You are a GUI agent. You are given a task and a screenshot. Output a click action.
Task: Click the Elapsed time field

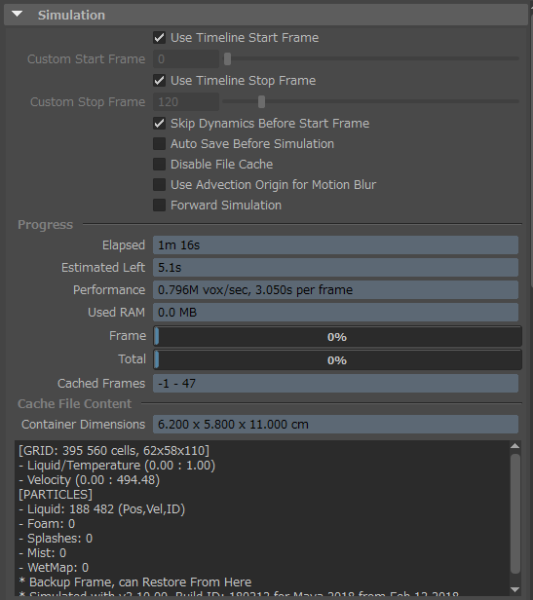(336, 245)
